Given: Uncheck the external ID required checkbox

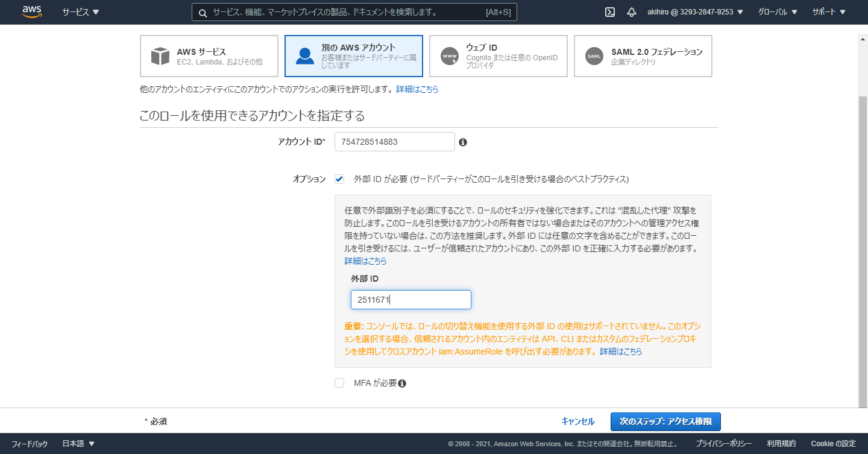Looking at the screenshot, I should point(339,179).
